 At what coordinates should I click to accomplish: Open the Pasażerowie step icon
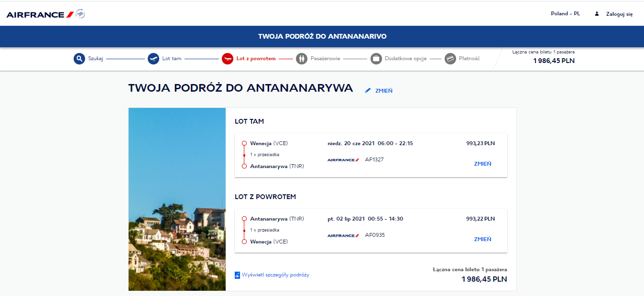(x=301, y=59)
